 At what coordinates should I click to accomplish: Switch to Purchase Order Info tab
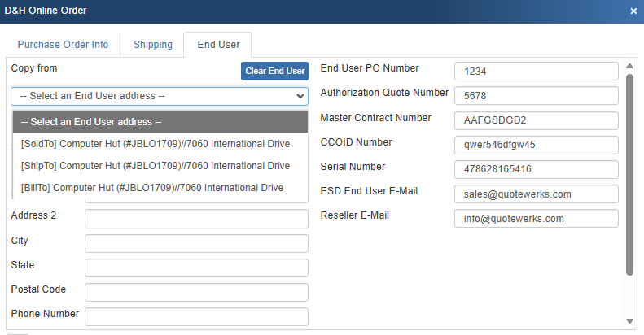[x=63, y=45]
